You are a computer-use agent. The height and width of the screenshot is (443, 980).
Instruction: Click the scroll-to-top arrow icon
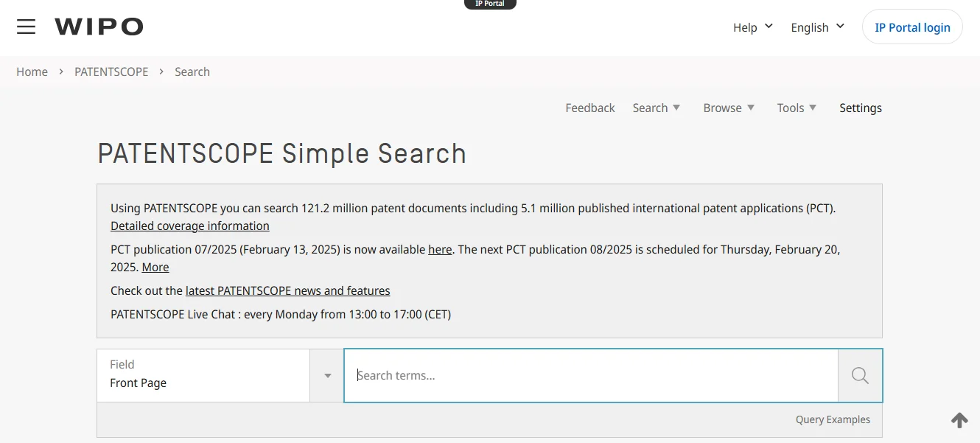pos(959,420)
